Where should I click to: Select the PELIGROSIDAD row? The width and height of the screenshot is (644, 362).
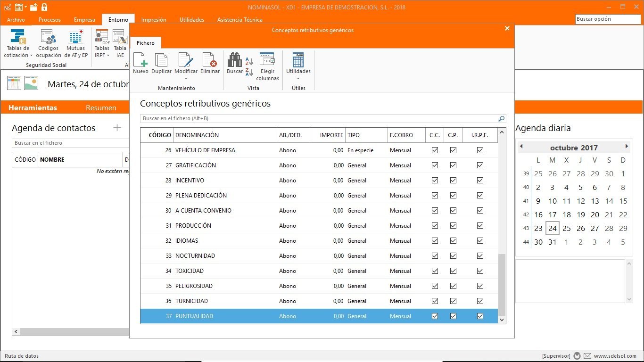[319, 286]
